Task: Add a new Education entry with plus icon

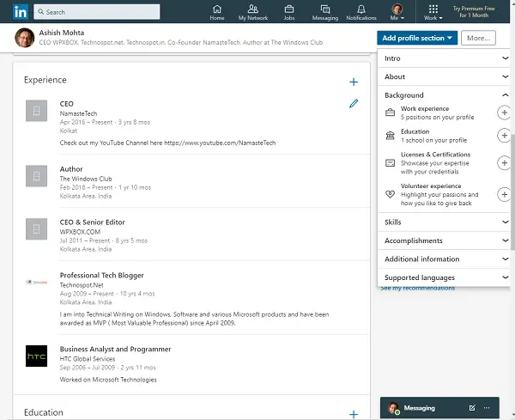Action: point(354,414)
